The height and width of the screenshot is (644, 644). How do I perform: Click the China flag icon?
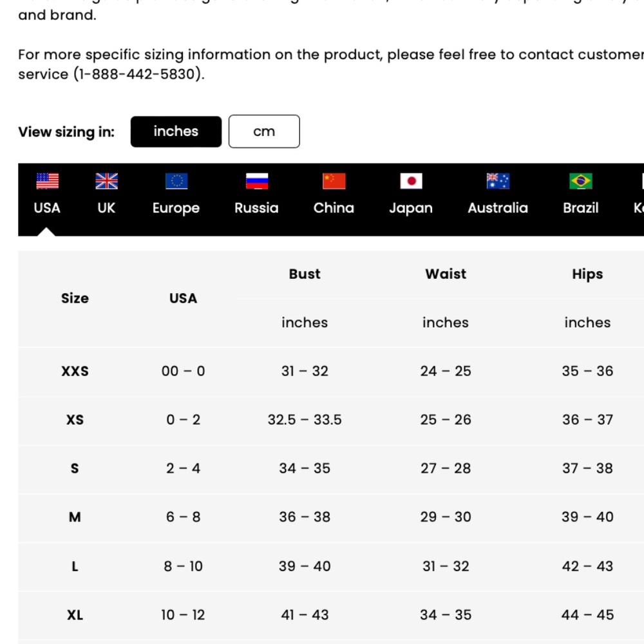pos(334,181)
